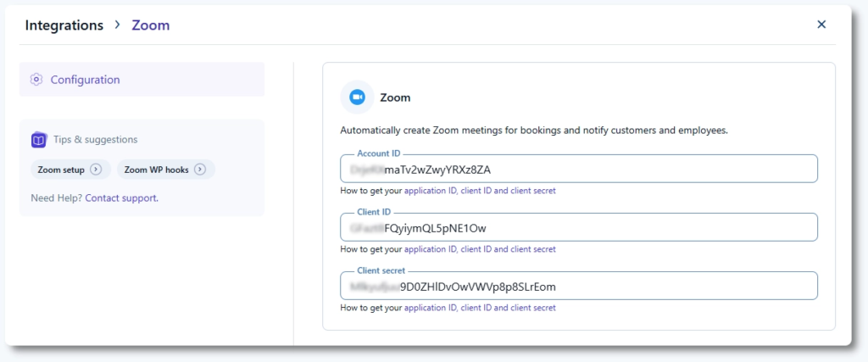Close the Zoom integration dialog
This screenshot has width=868, height=362.
click(821, 25)
